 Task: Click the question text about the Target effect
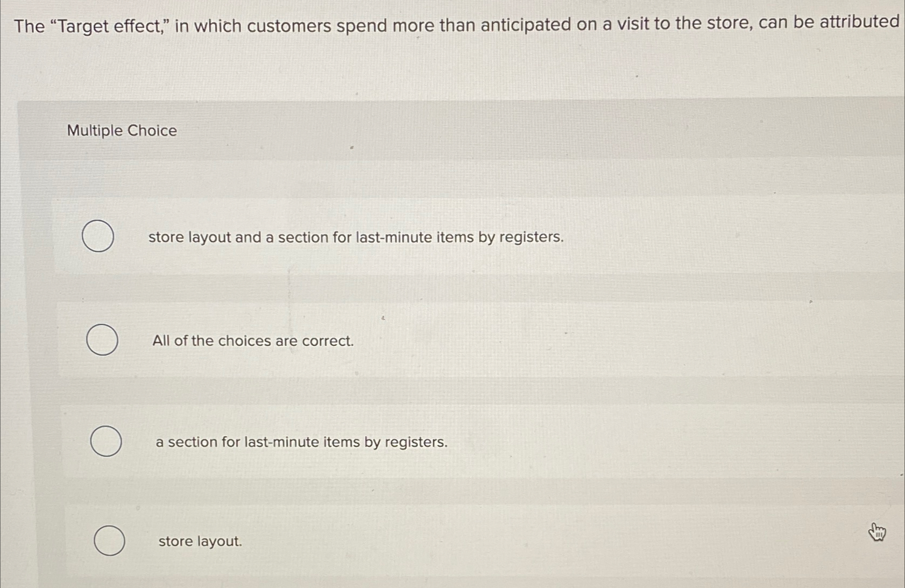tap(452, 25)
